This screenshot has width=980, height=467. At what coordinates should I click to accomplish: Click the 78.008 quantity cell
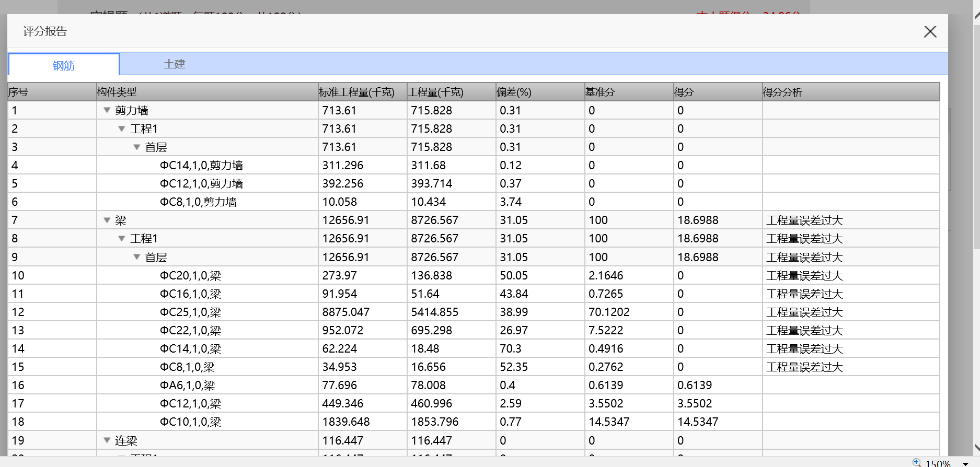click(452, 385)
